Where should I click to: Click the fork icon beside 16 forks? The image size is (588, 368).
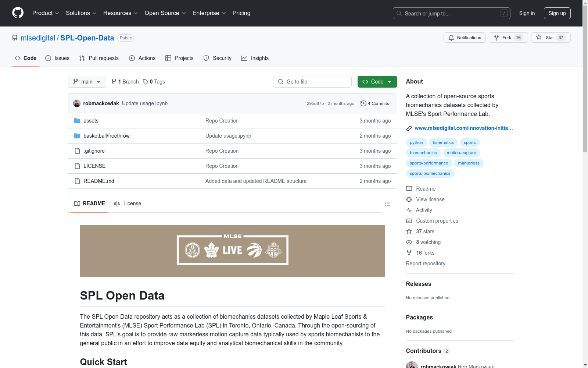tap(409, 253)
